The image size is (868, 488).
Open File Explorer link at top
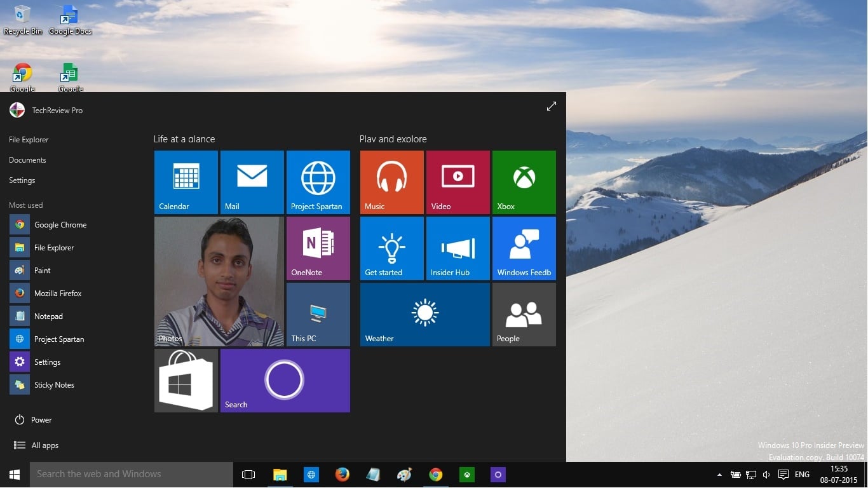click(x=29, y=140)
